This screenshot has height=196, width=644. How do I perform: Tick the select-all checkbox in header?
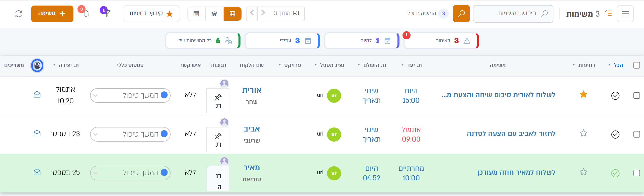coord(637,65)
